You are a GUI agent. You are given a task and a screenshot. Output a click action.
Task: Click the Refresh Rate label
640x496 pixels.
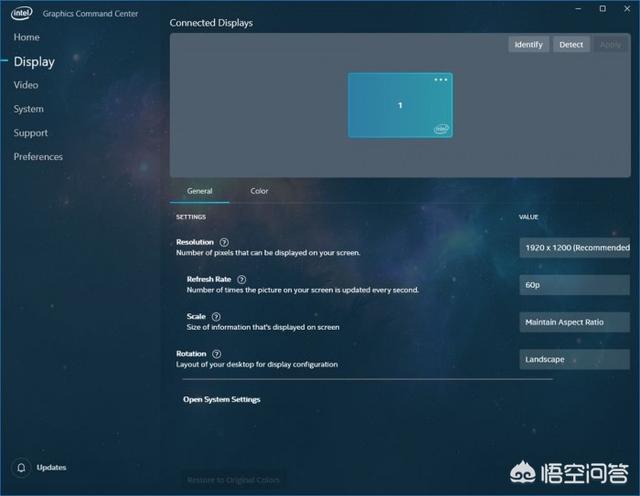(x=209, y=279)
